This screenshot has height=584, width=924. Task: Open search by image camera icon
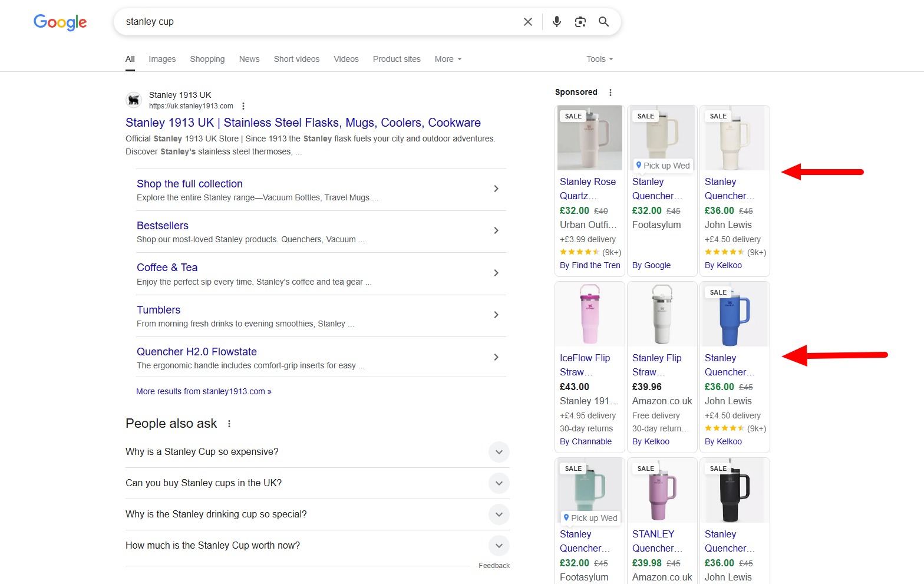(x=580, y=22)
